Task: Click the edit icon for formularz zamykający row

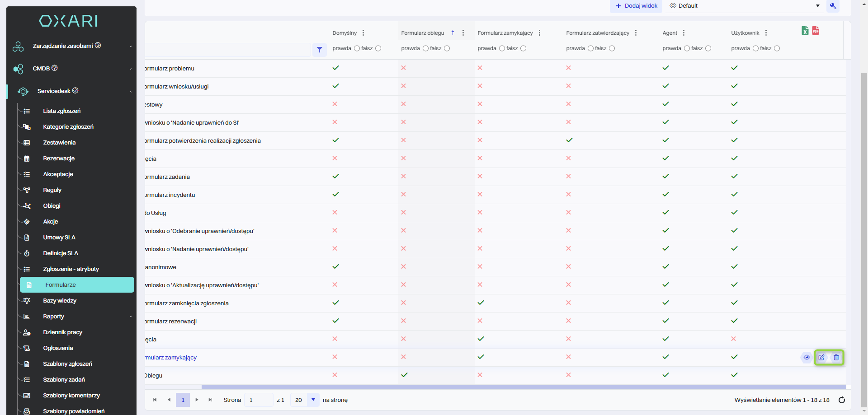Action: [x=821, y=357]
